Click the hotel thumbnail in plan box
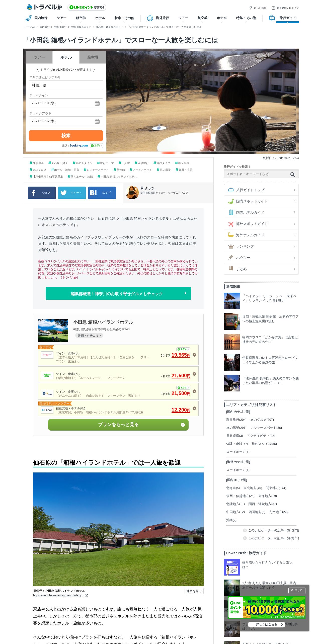 tap(53, 331)
